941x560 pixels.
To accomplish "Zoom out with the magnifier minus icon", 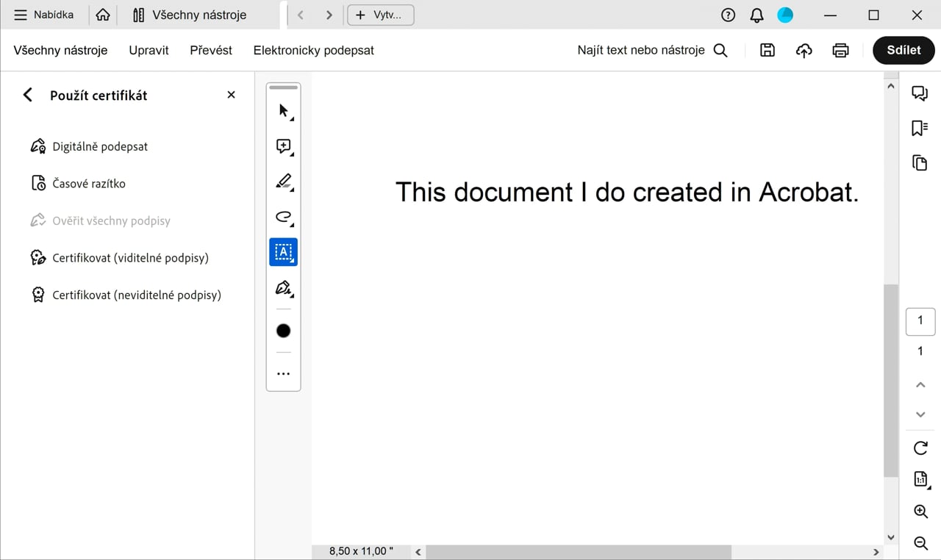I will [x=920, y=543].
